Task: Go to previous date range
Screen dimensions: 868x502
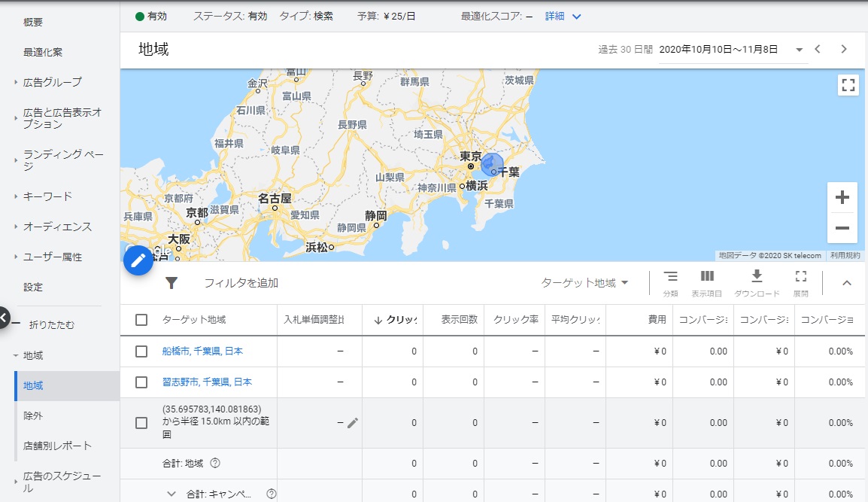Action: point(818,50)
